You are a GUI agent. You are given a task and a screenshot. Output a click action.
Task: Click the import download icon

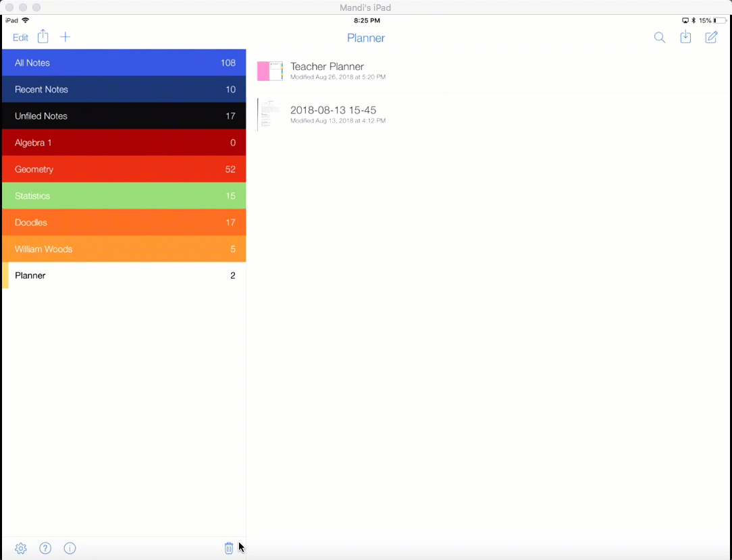tap(685, 38)
